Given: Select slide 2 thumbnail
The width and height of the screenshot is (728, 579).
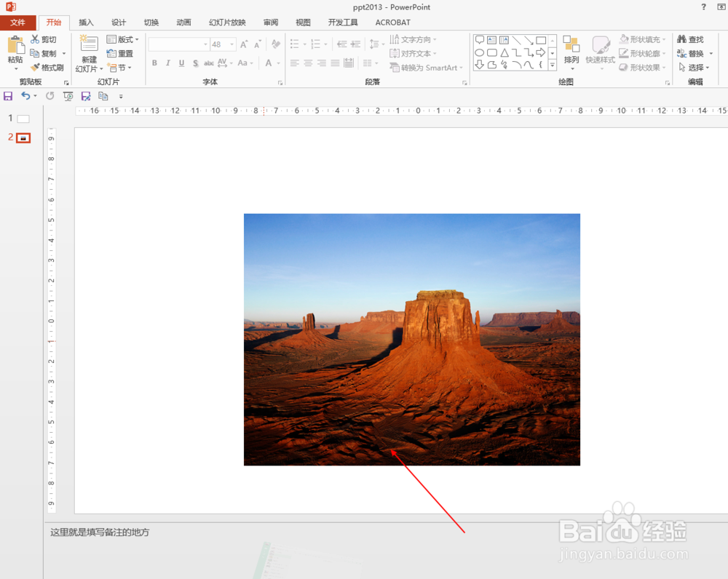Looking at the screenshot, I should point(23,137).
